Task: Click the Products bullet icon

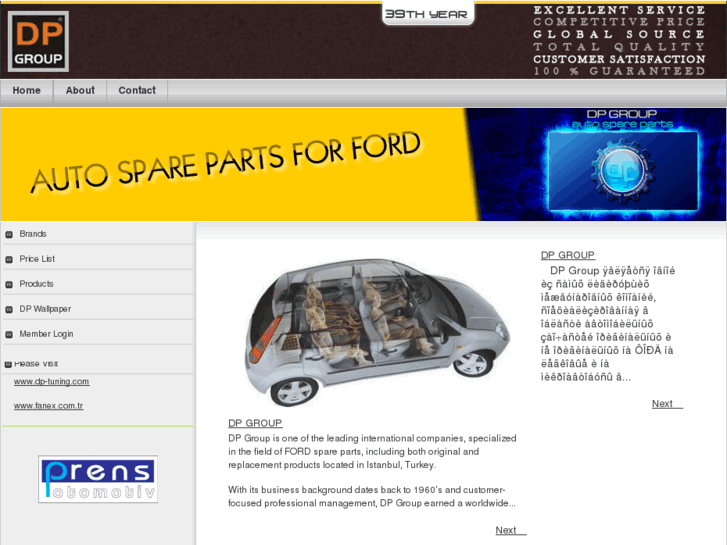Action: point(9,285)
